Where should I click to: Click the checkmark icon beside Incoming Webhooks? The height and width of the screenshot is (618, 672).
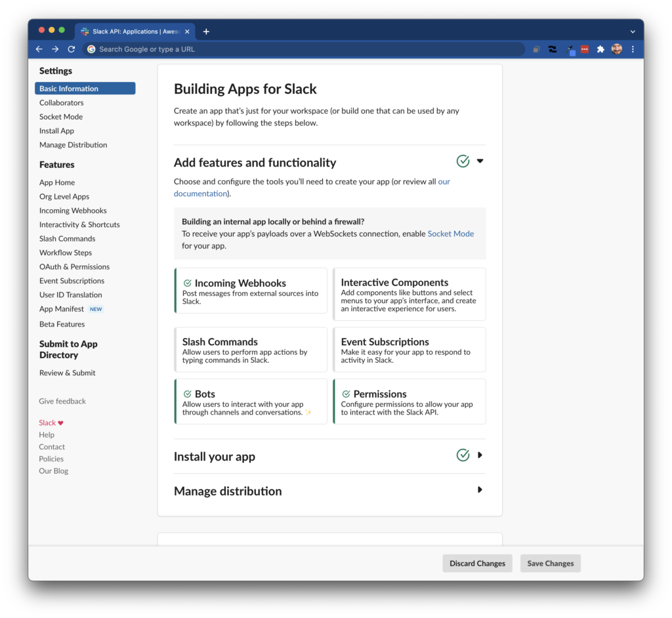(187, 283)
